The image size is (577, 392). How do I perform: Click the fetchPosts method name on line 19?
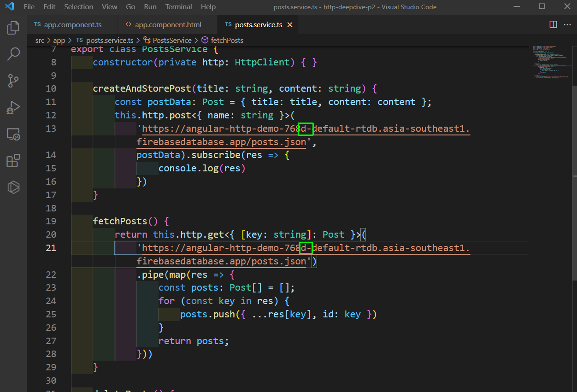pyautogui.click(x=120, y=222)
